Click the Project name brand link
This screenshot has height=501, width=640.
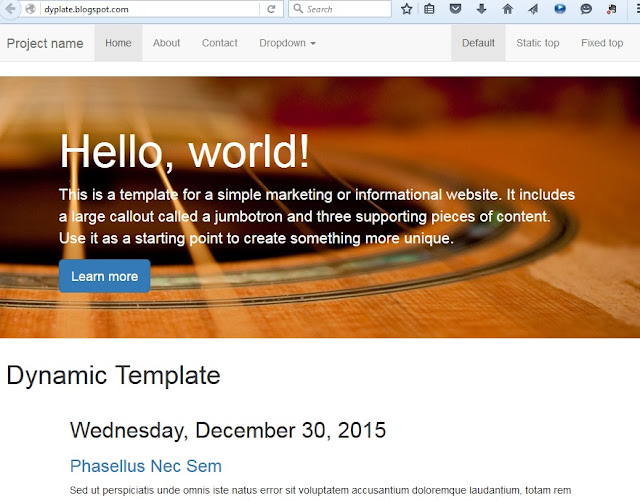coord(45,43)
